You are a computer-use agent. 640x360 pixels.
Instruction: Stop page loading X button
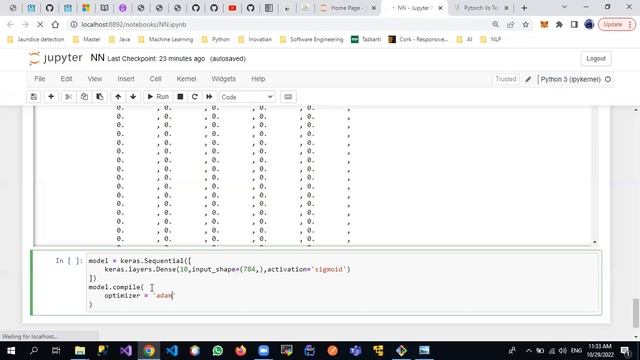click(x=40, y=24)
